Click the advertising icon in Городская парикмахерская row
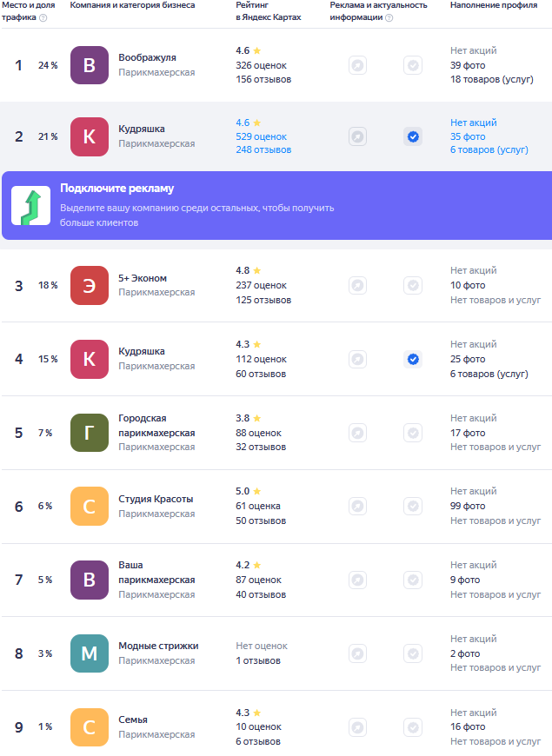Screen dimensions: 552x756 coord(357,433)
